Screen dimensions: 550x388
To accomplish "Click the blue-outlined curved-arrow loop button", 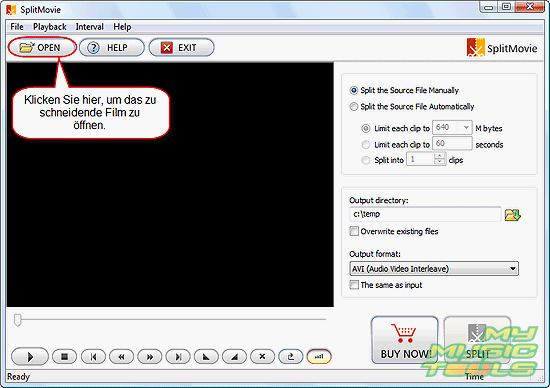I will pos(291,357).
